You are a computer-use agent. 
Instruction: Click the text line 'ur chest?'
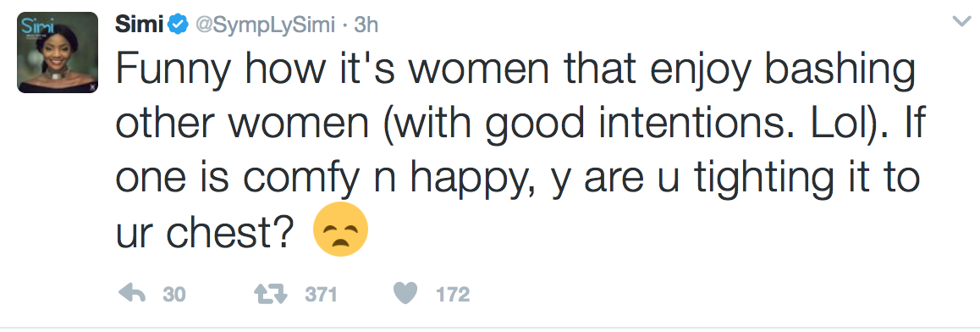(204, 233)
